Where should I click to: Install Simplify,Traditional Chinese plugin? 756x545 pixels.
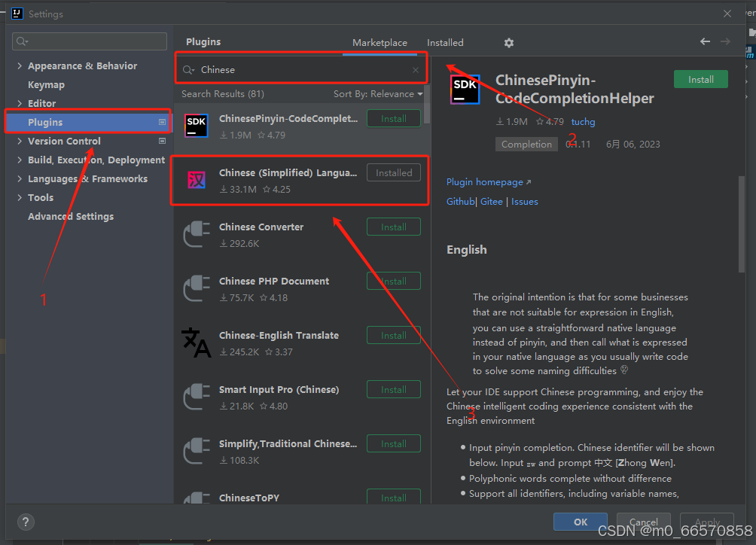tap(393, 444)
